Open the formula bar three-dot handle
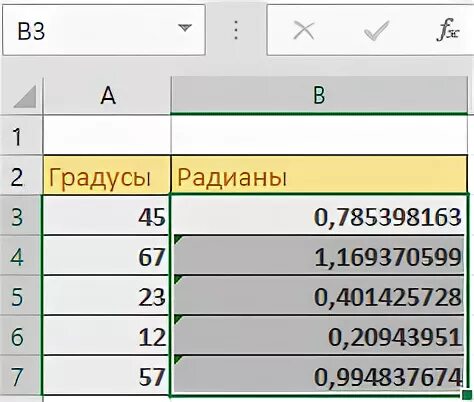Screen dimensions: 474x402 (236, 30)
